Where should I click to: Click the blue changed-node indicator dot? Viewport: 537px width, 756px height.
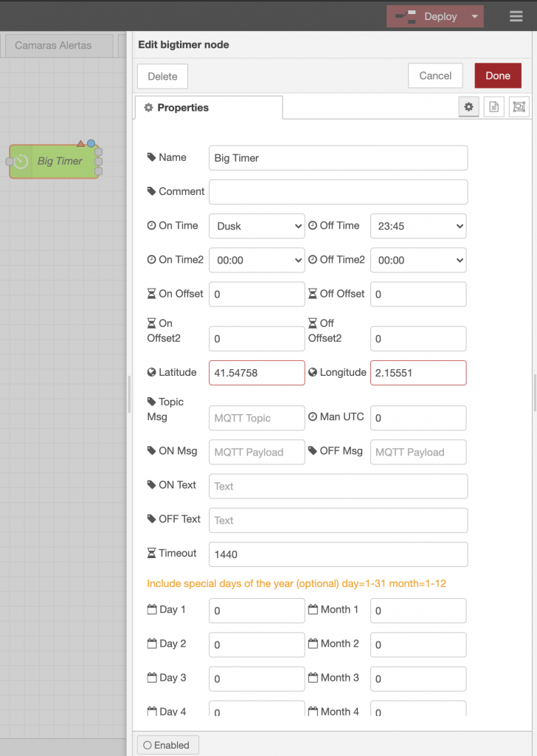[91, 143]
